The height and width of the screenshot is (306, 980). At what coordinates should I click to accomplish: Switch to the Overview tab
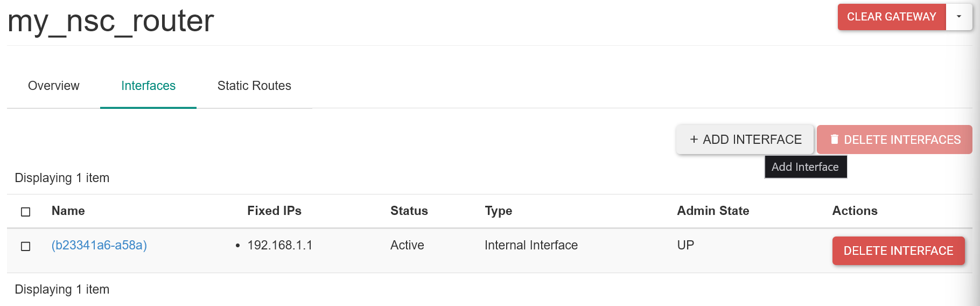[53, 86]
